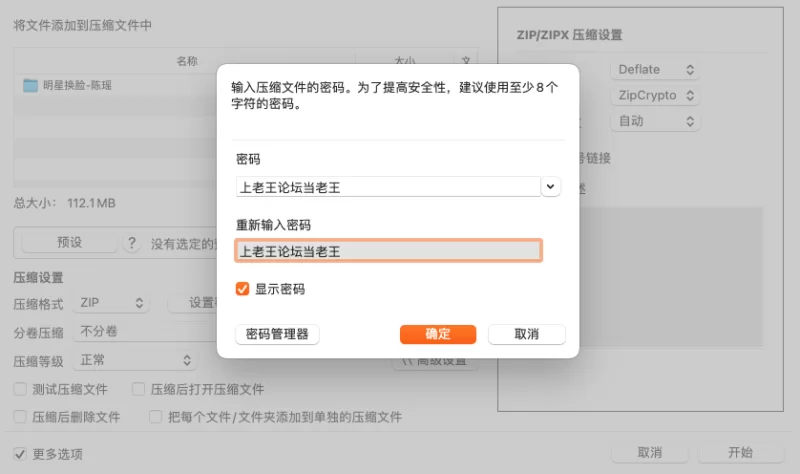Click the question mark help button
The width and height of the screenshot is (800, 474).
[131, 243]
